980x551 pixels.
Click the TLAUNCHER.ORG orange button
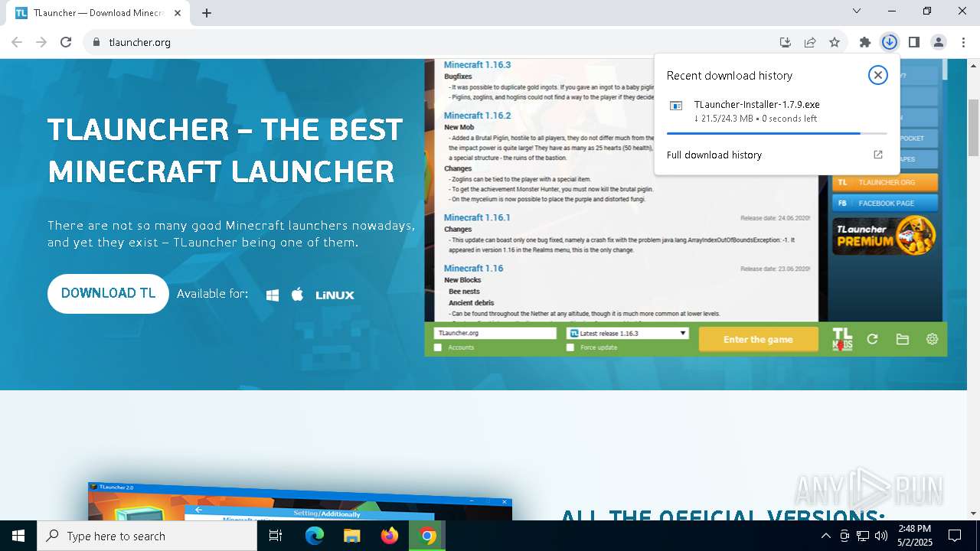885,183
